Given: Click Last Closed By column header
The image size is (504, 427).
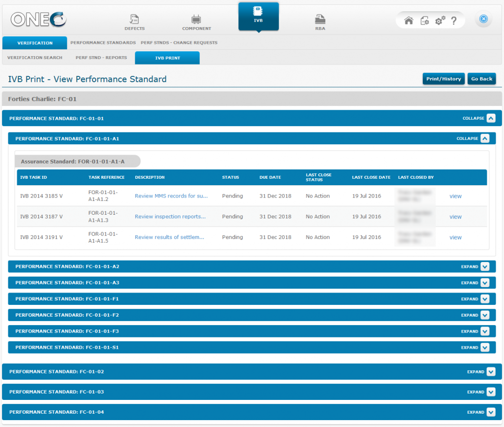Looking at the screenshot, I should pyautogui.click(x=415, y=177).
